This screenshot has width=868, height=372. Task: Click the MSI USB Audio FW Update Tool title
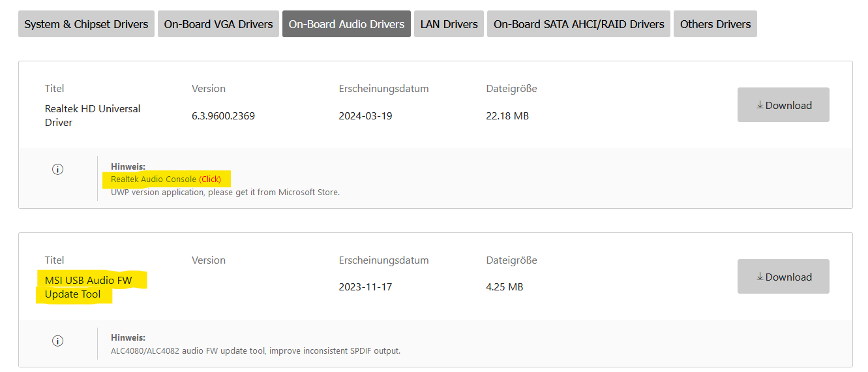pyautogui.click(x=88, y=287)
